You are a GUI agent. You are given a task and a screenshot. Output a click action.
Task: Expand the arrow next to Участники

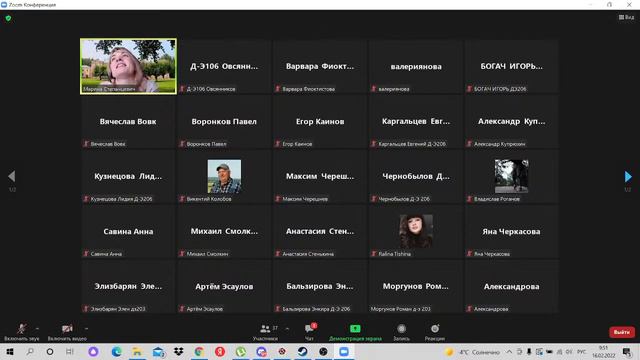287,329
